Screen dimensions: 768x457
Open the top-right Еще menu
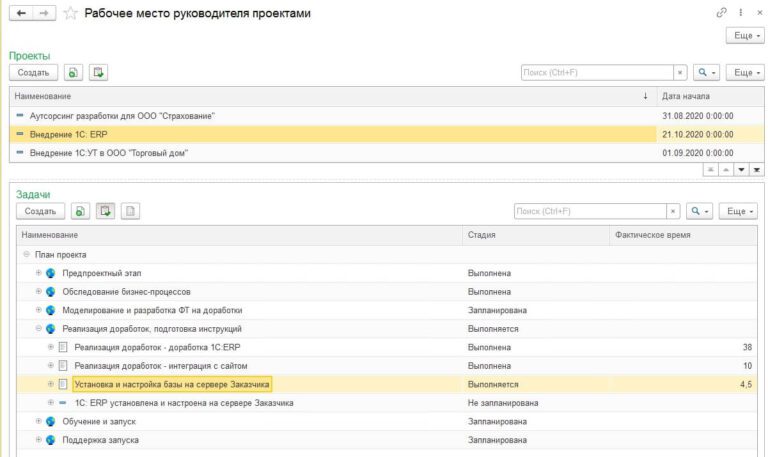coord(744,36)
